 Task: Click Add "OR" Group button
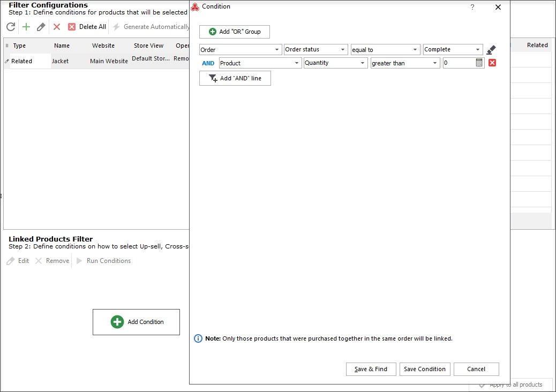pos(235,32)
